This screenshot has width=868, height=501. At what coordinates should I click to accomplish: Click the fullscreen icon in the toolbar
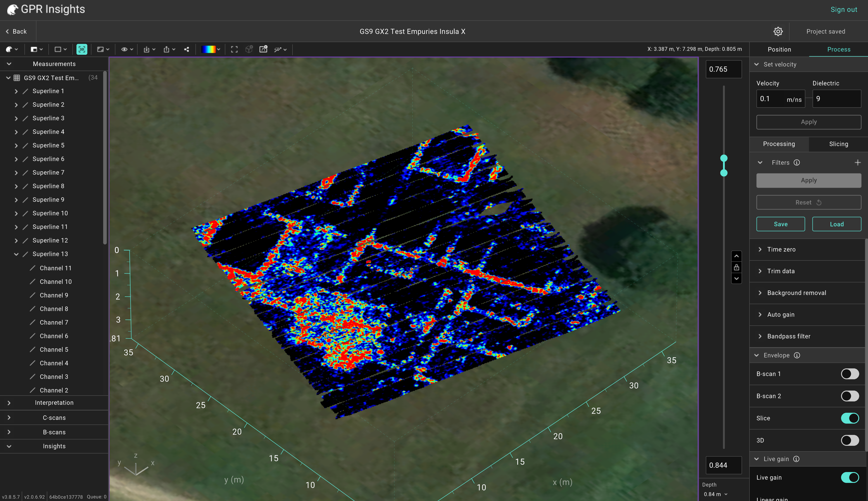pyautogui.click(x=234, y=49)
